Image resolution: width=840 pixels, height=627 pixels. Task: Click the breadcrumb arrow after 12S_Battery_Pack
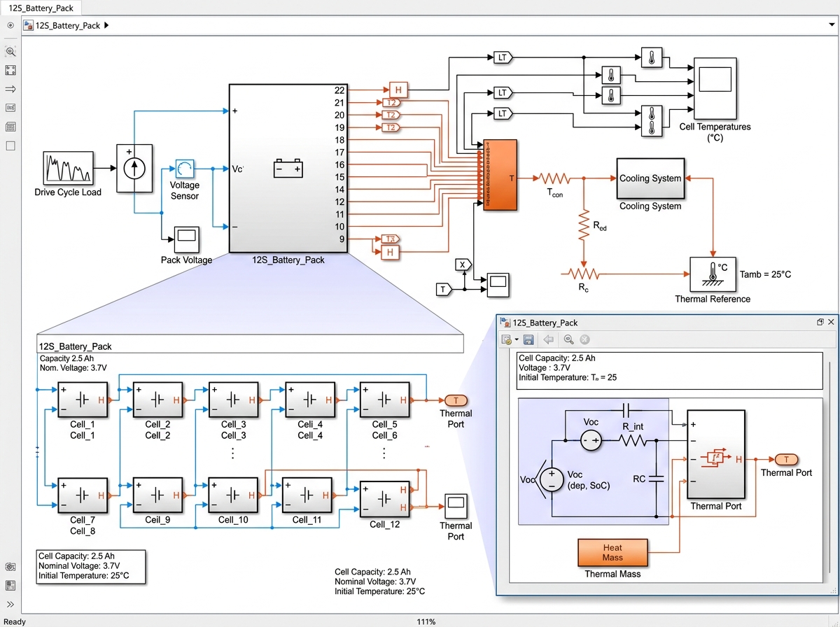[106, 25]
